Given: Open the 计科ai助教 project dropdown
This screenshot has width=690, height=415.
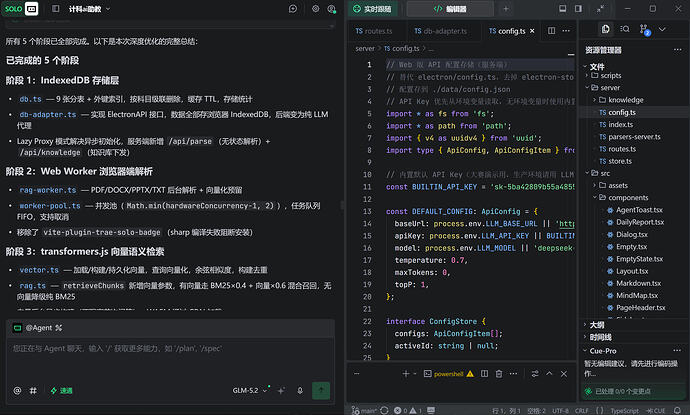Looking at the screenshot, I should (x=89, y=9).
